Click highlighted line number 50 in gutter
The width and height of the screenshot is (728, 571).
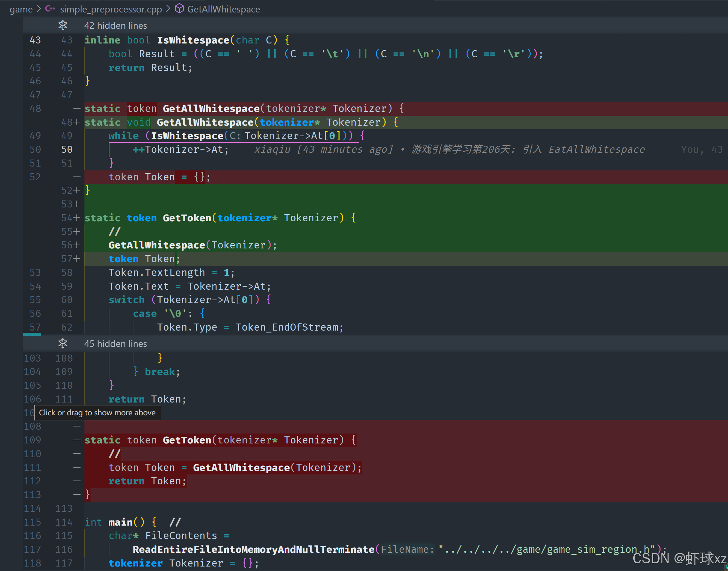click(67, 149)
